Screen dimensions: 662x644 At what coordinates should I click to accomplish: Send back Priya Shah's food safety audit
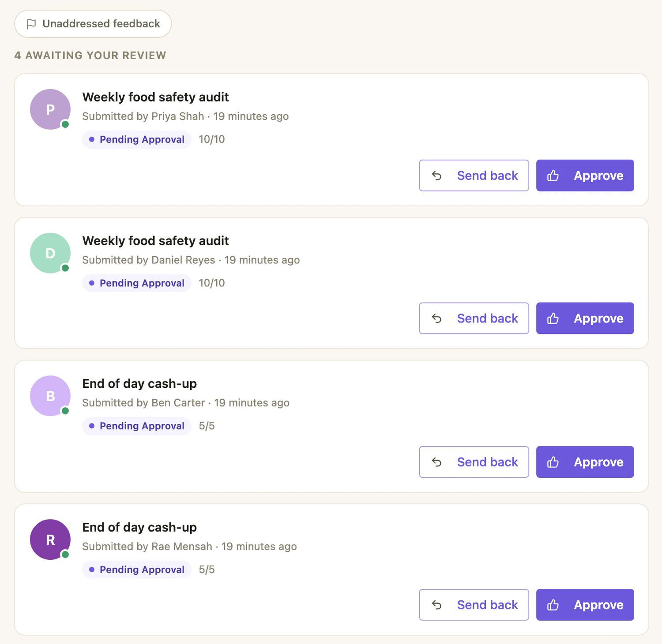[x=474, y=176]
